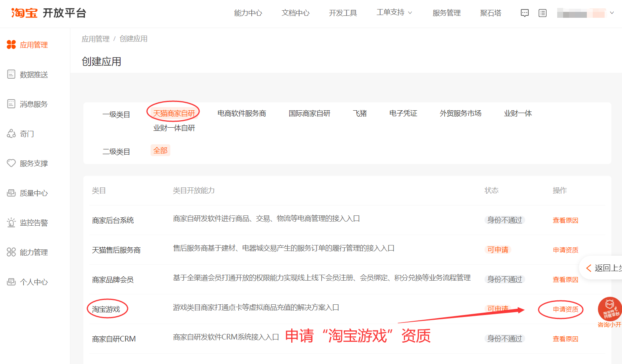Click the 状态 column header
The width and height of the screenshot is (622, 364).
click(492, 190)
